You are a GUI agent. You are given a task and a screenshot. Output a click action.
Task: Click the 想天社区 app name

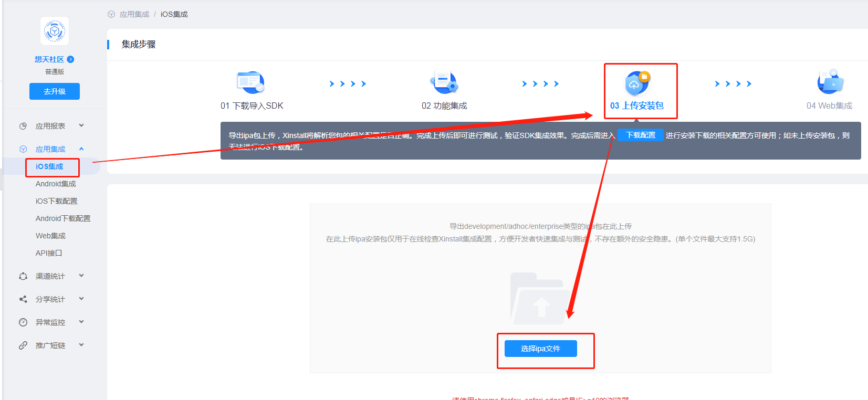tap(49, 59)
